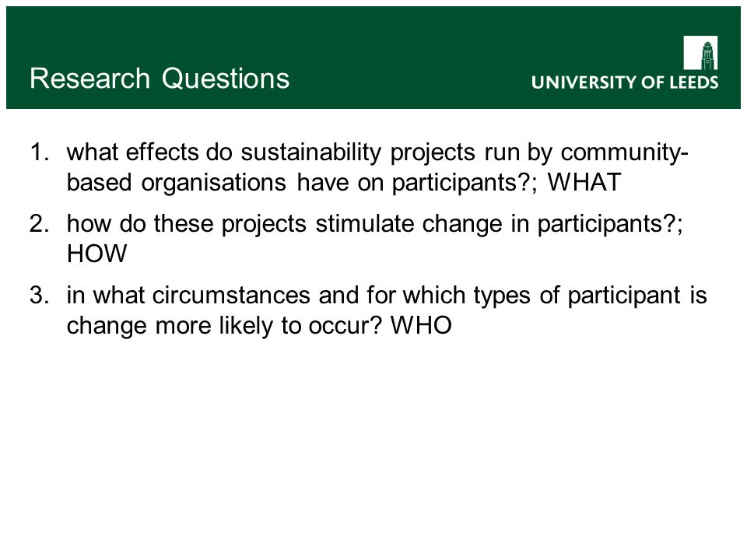Click the word LEEDS in the logo

(694, 82)
